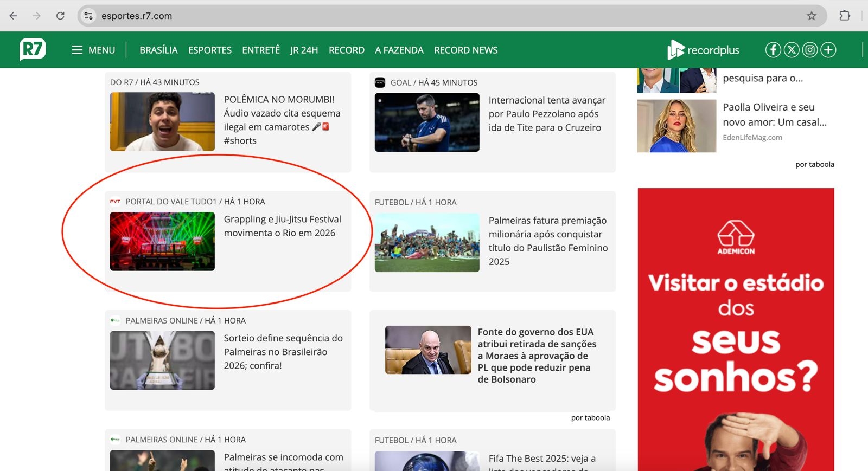The image size is (868, 471).
Task: Open the A FAZENDA section
Action: (399, 50)
